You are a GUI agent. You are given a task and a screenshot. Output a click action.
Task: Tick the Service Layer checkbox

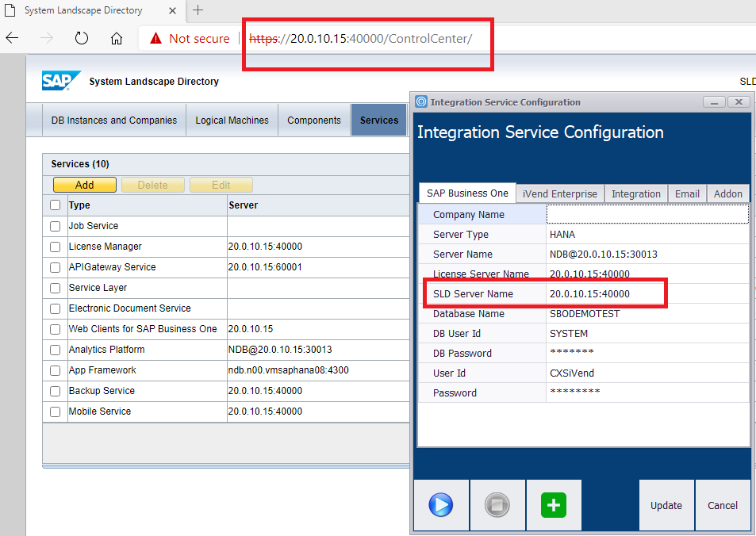pyautogui.click(x=55, y=289)
